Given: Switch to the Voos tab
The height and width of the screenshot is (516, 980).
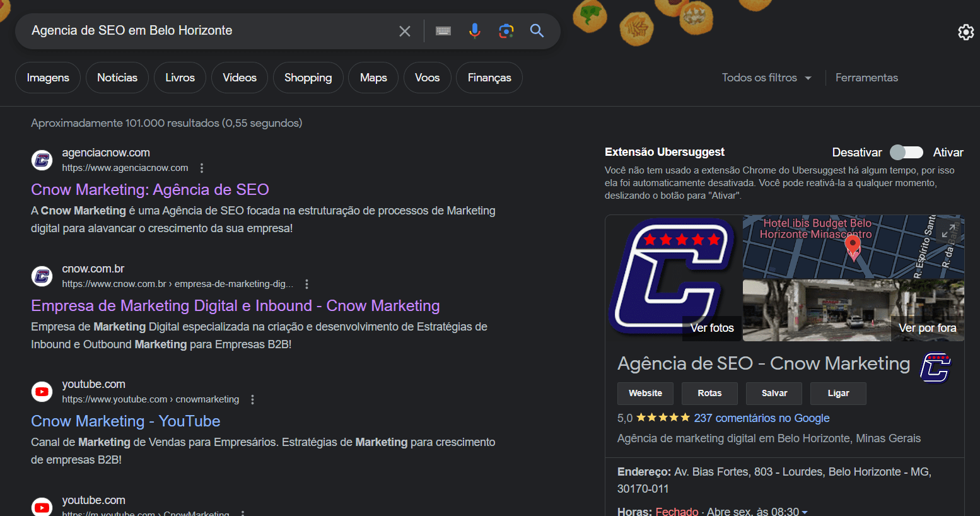Looking at the screenshot, I should 427,78.
